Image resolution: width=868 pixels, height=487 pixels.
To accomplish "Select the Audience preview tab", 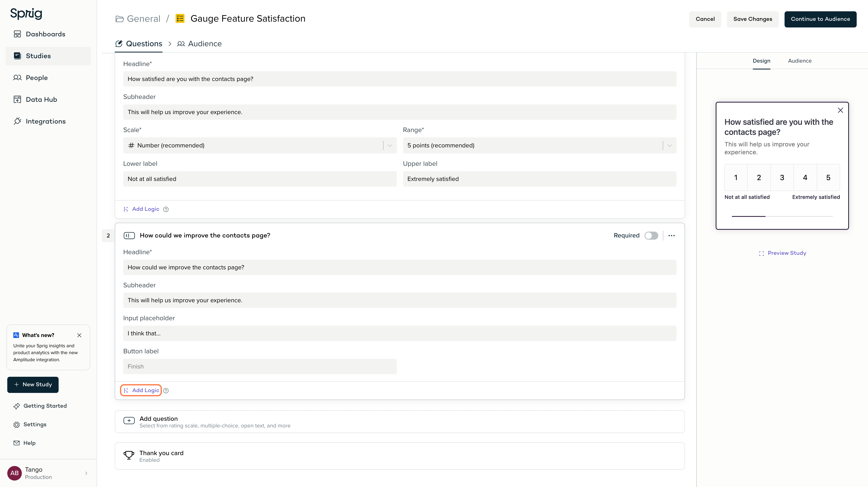I will click(800, 61).
